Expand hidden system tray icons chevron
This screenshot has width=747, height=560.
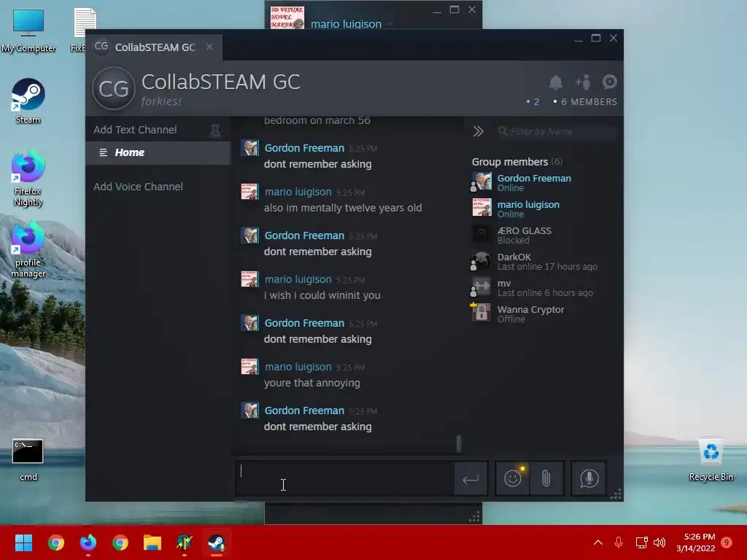click(x=598, y=542)
